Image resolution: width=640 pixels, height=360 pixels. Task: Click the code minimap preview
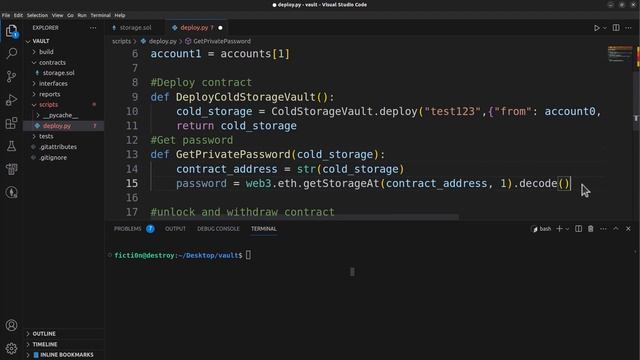[x=620, y=53]
